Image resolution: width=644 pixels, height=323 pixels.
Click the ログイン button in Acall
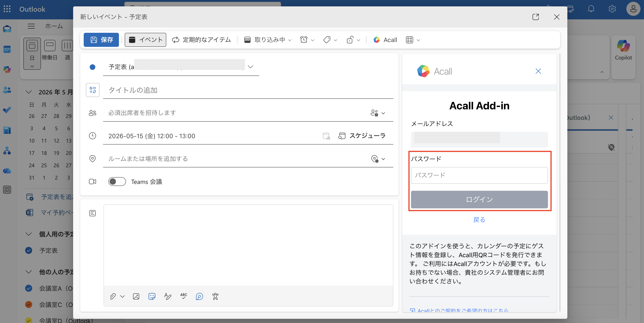pos(479,199)
